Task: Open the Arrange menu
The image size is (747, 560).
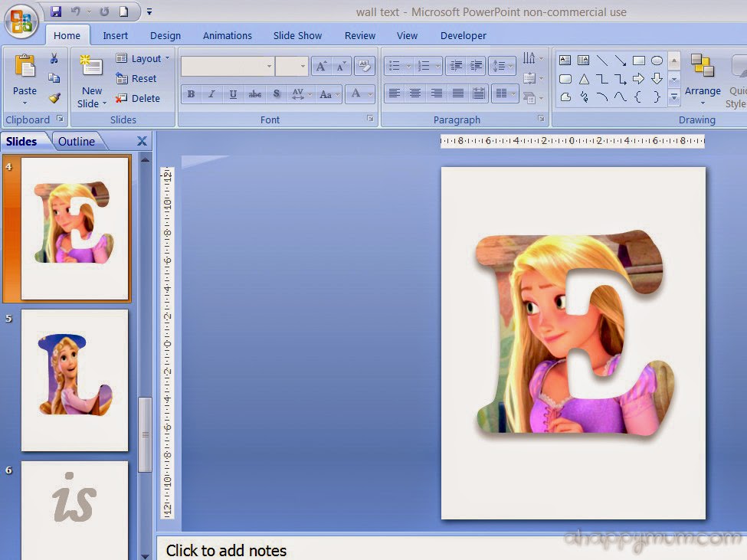Action: point(703,79)
